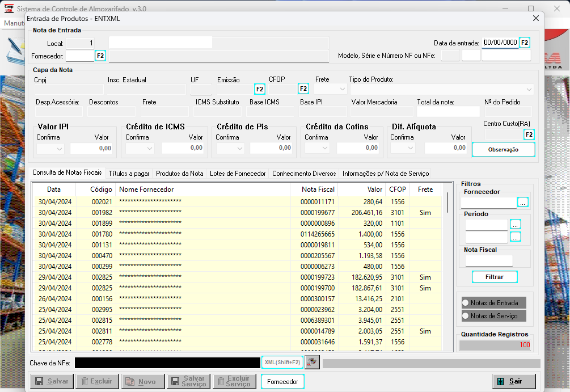Open Crédito de ICMS Confirma dropdown
The height and width of the screenshot is (392, 570).
140,148
